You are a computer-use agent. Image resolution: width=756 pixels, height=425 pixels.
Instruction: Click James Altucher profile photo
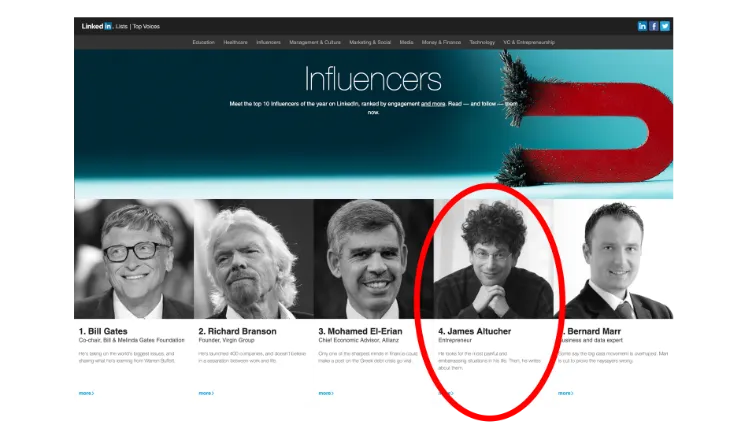[493, 259]
